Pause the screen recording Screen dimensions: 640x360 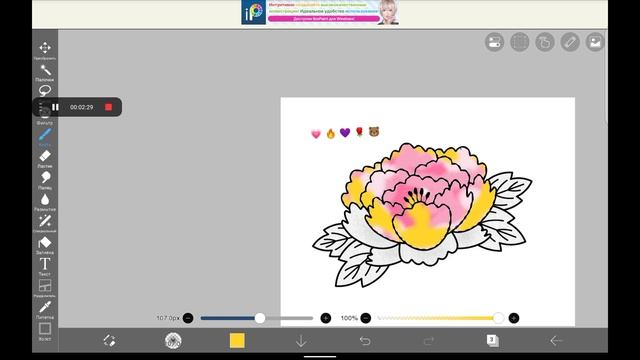[55, 107]
